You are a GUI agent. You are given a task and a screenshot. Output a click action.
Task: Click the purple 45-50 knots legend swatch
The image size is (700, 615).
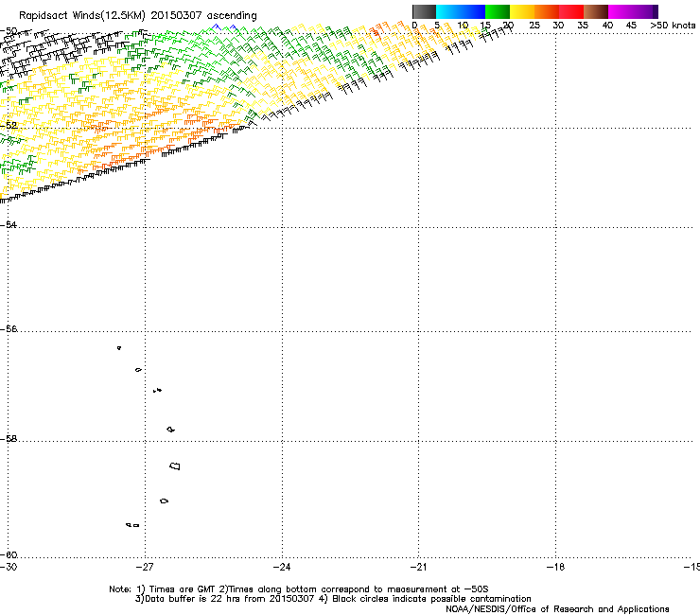(645, 11)
